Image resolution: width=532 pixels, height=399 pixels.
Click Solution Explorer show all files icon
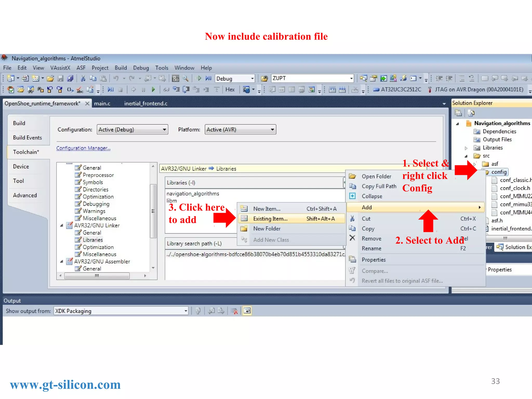pyautogui.click(x=471, y=113)
